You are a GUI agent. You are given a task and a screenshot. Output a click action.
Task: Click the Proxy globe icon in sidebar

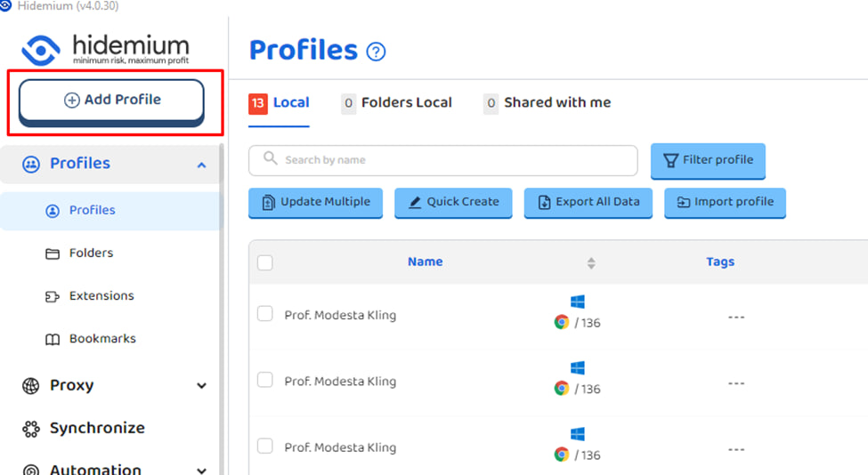tap(31, 385)
